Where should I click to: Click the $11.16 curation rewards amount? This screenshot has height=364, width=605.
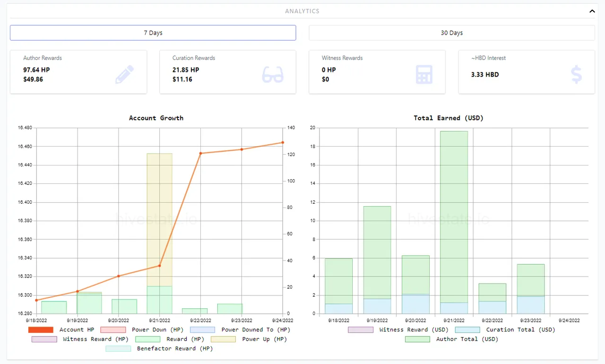[182, 79]
